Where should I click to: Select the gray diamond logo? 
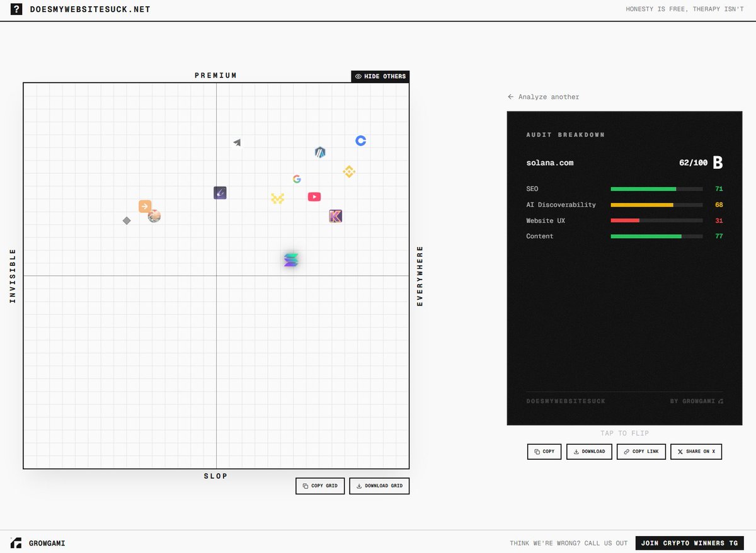[127, 220]
